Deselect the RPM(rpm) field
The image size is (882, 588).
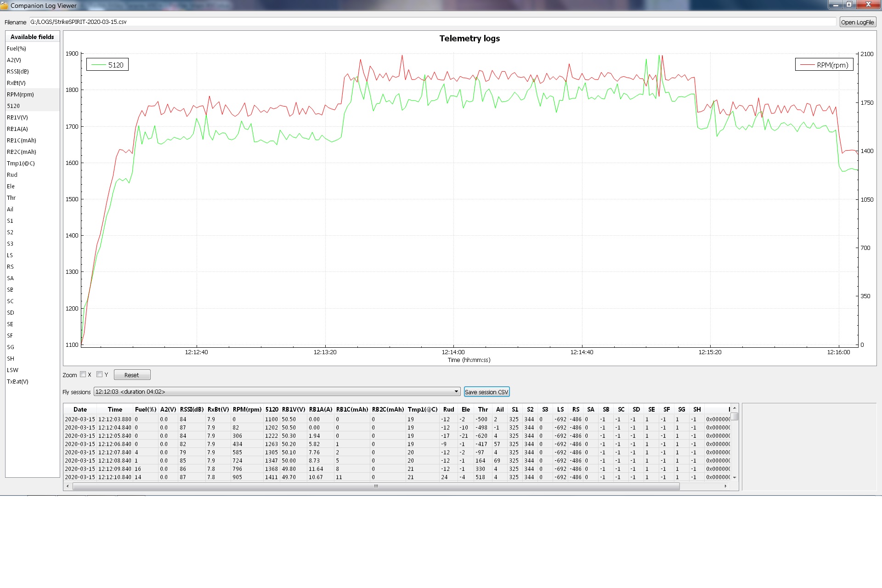20,95
